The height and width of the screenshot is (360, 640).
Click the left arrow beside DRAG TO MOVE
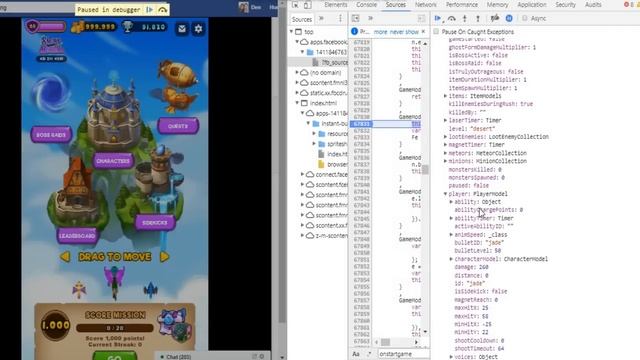point(65,257)
